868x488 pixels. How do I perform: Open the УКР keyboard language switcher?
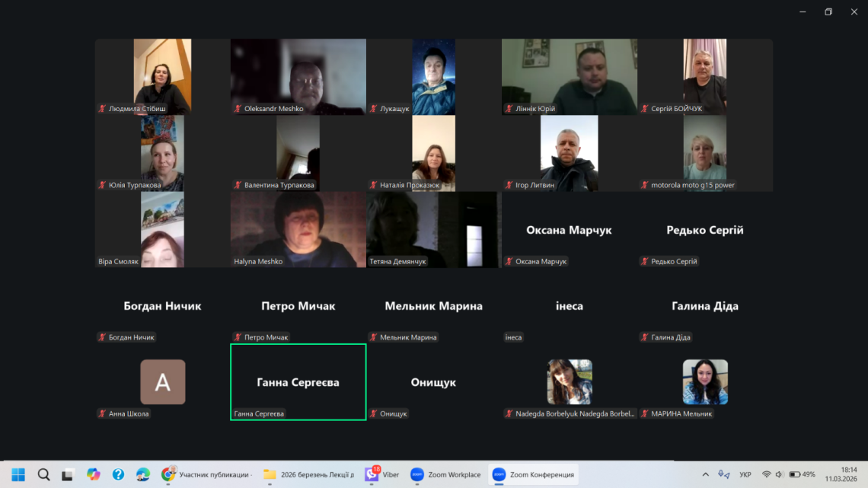745,474
